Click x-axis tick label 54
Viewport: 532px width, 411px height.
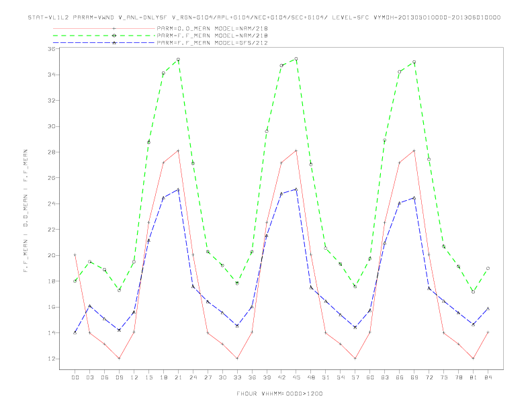(x=341, y=377)
